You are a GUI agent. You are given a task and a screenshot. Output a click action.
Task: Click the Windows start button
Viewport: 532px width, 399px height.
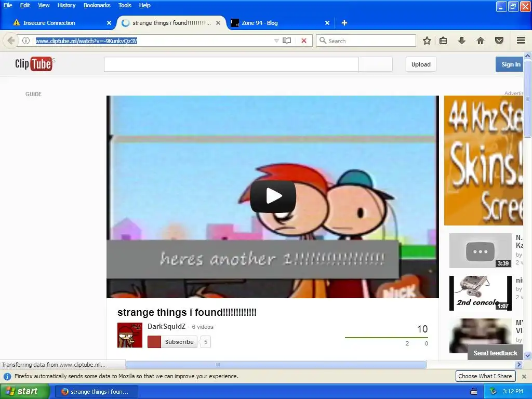25,392
